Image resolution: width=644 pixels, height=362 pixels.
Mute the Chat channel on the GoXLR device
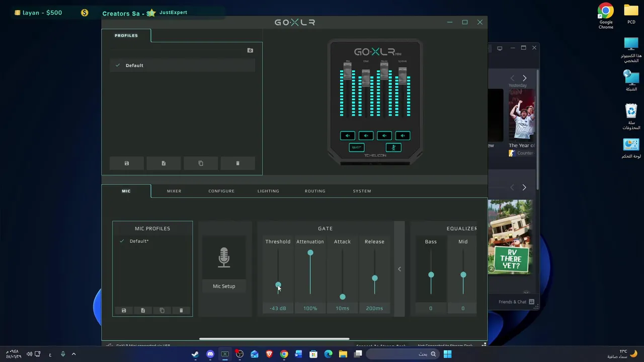[x=366, y=136]
